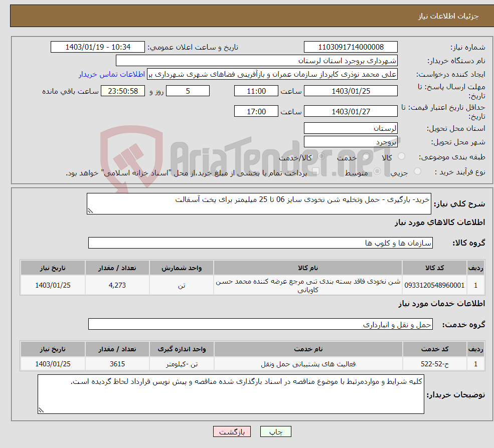Image resolution: width=494 pixels, height=448 pixels.
Task: Click the service code cell ح-52-522
Action: pyautogui.click(x=434, y=364)
